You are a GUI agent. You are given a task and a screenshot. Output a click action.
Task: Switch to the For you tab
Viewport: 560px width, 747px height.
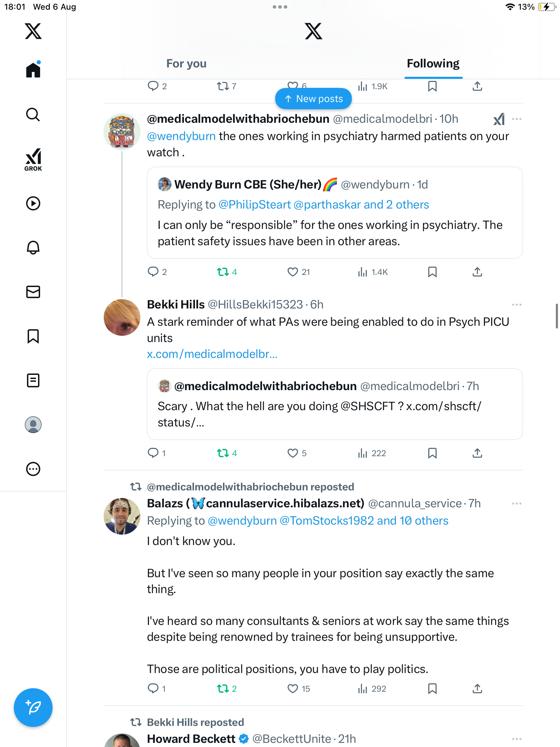coord(186,64)
